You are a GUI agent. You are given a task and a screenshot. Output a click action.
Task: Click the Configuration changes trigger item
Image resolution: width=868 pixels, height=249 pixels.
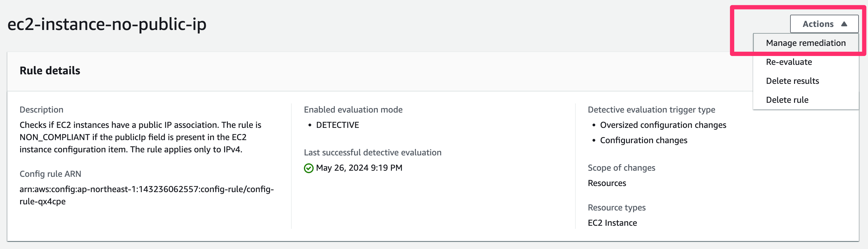point(643,140)
